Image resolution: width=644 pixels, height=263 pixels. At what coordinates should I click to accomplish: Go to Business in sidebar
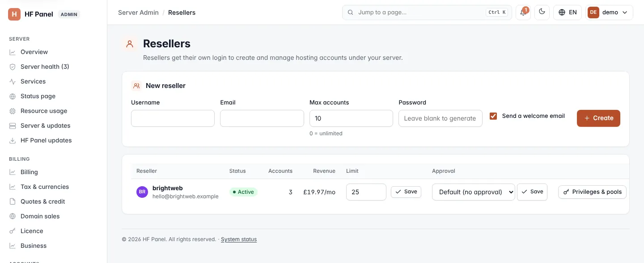[x=34, y=246]
